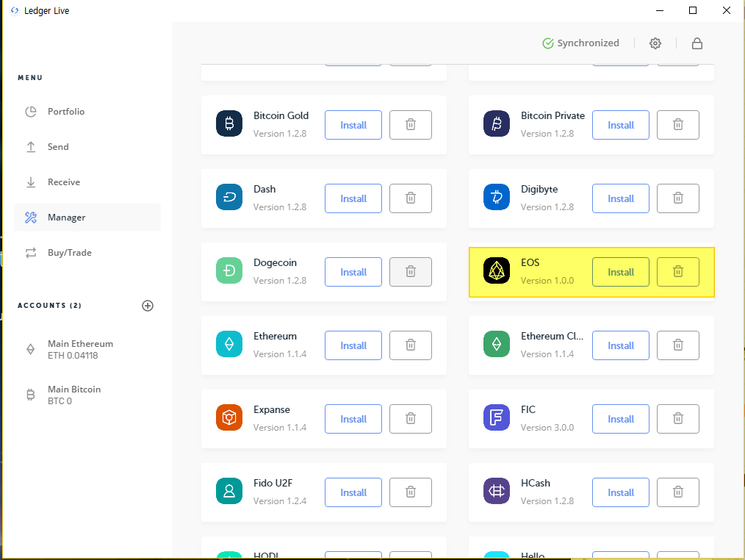Click the 'Version 1.0.0' text under EOS
This screenshot has height=560, width=745.
click(547, 281)
